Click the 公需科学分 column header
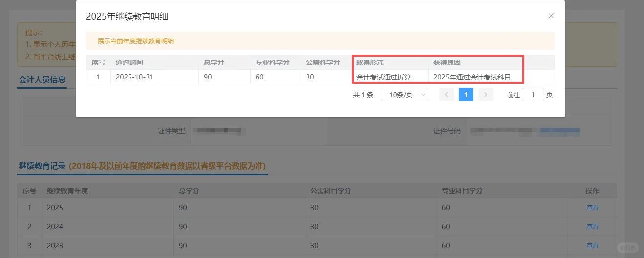This screenshot has height=258, width=644. pyautogui.click(x=322, y=62)
